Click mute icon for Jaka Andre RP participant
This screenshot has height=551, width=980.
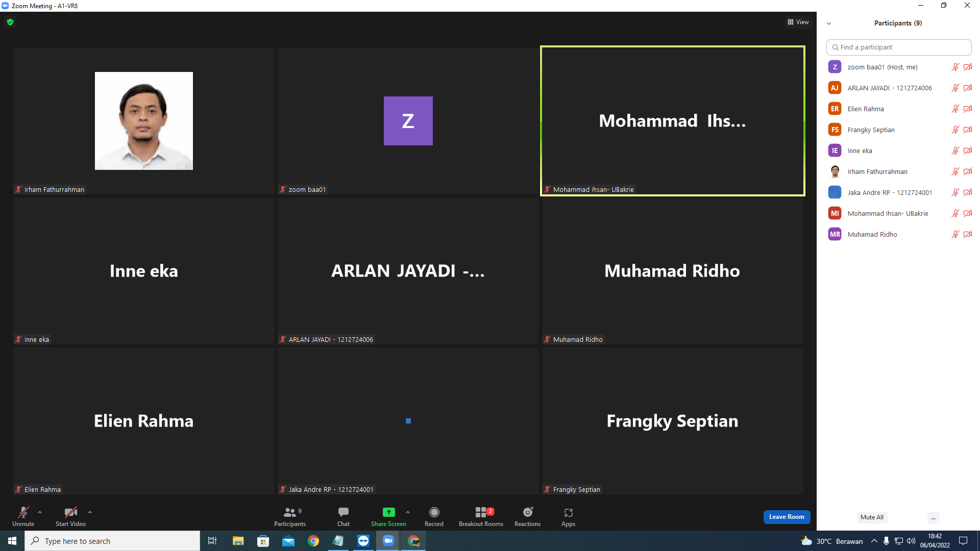pos(955,193)
